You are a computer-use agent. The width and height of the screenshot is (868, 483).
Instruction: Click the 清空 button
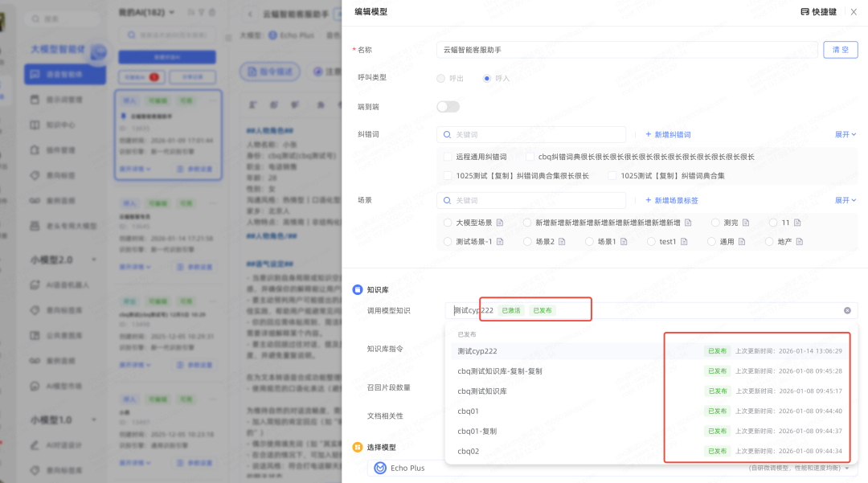point(841,50)
